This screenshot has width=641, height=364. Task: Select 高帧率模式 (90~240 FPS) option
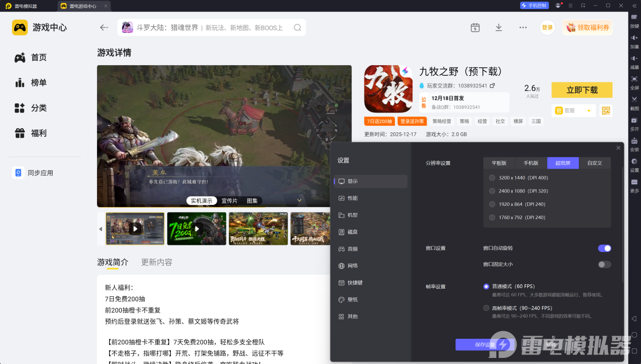click(x=486, y=308)
